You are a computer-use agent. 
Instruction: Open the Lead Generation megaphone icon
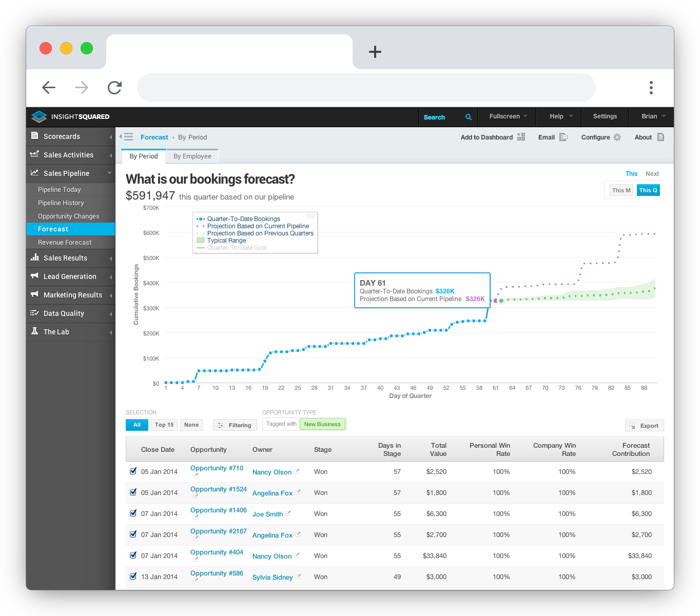(34, 276)
